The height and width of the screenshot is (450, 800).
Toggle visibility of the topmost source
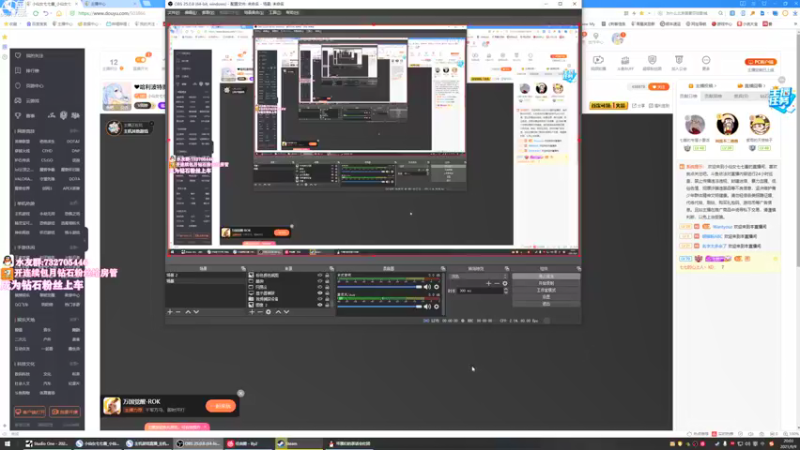click(x=320, y=275)
